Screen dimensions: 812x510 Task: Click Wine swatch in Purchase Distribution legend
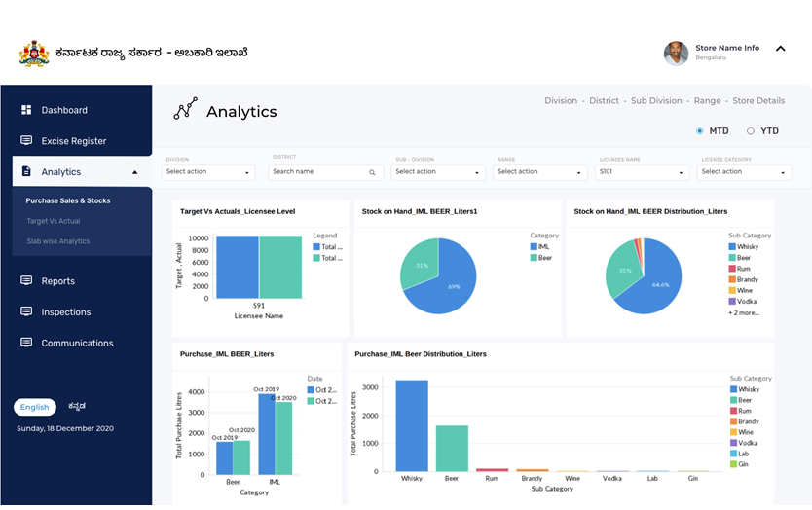[x=733, y=432]
